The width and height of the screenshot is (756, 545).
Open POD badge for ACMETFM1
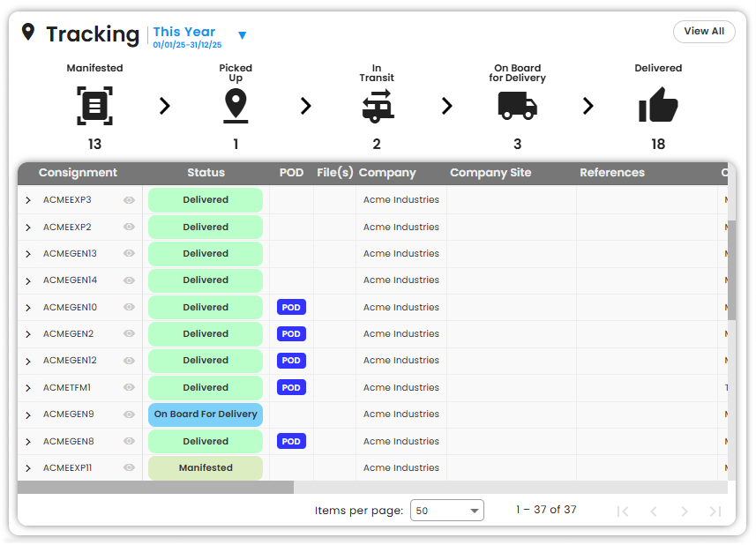(x=291, y=388)
